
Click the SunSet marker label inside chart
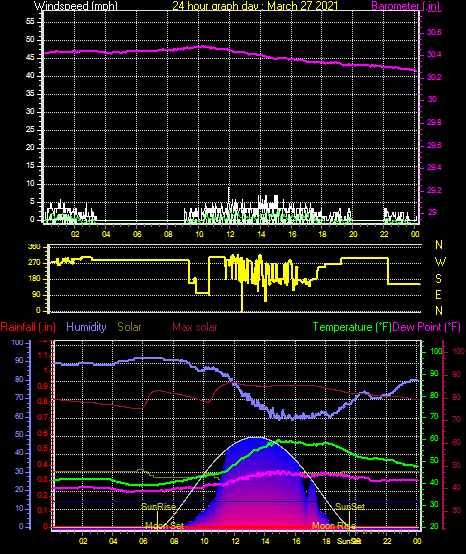pos(350,507)
